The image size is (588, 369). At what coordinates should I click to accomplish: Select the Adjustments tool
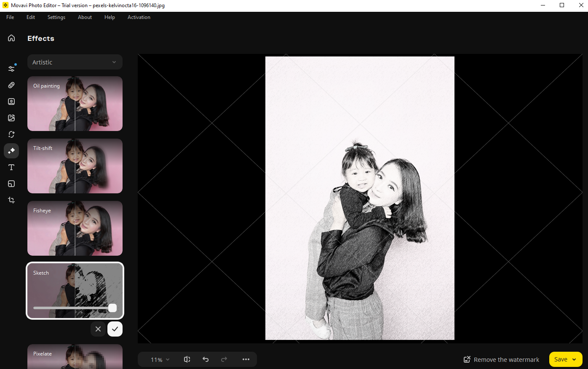point(11,68)
